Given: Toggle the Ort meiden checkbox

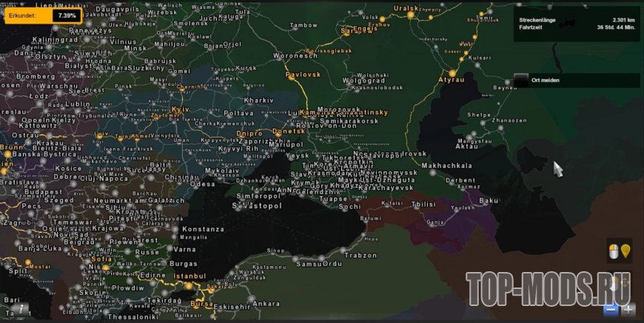Looking at the screenshot, I should pos(521,81).
